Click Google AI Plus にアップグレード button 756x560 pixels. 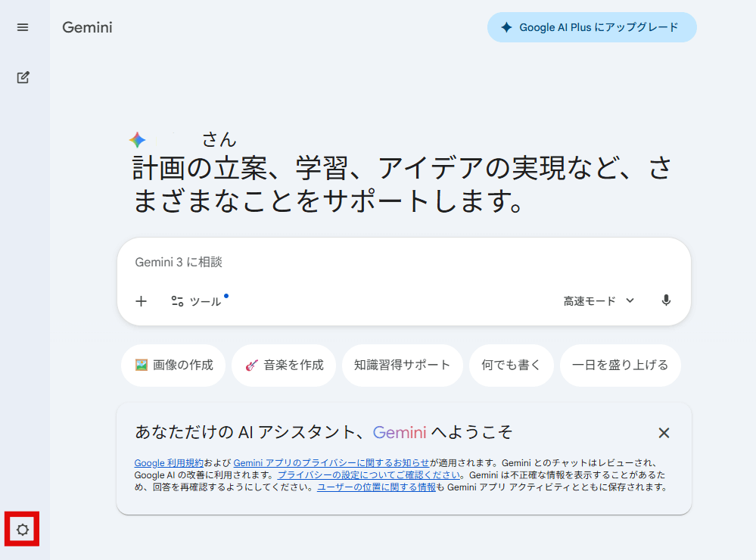pyautogui.click(x=592, y=27)
